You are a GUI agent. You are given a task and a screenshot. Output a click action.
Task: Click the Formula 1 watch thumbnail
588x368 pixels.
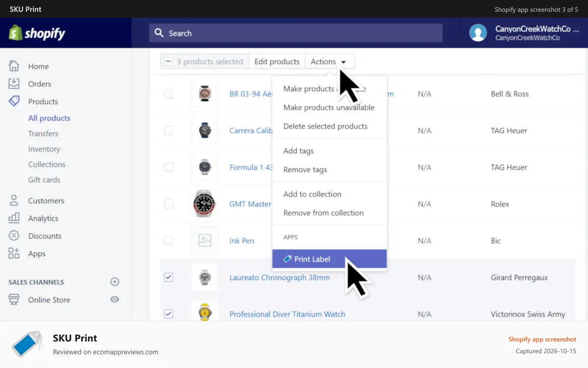tap(204, 167)
